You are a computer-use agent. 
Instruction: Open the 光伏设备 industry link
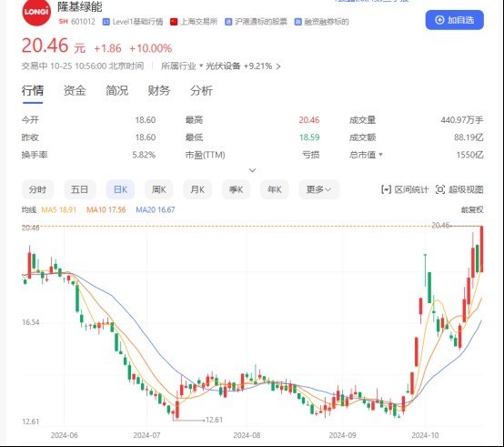tap(223, 66)
